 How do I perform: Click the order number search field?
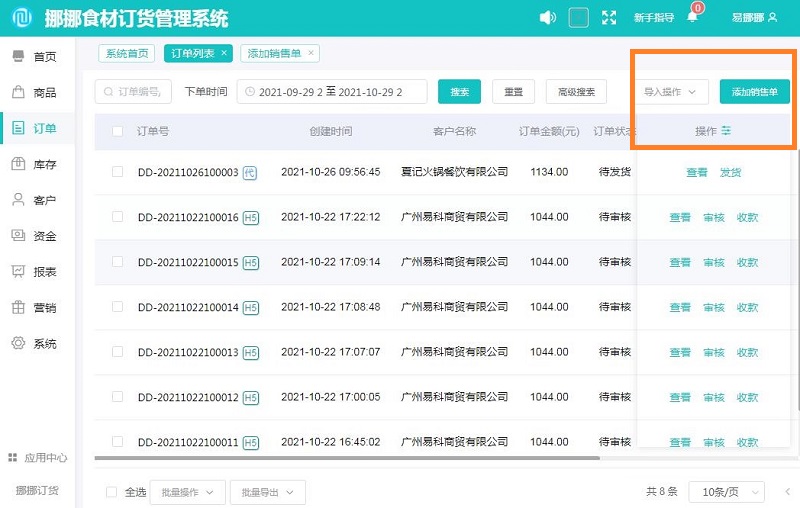coord(135,92)
